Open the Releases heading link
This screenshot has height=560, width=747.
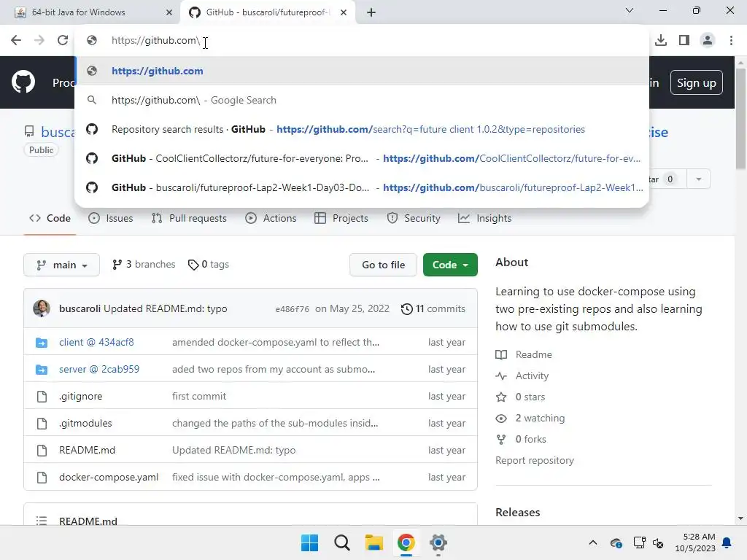(517, 513)
